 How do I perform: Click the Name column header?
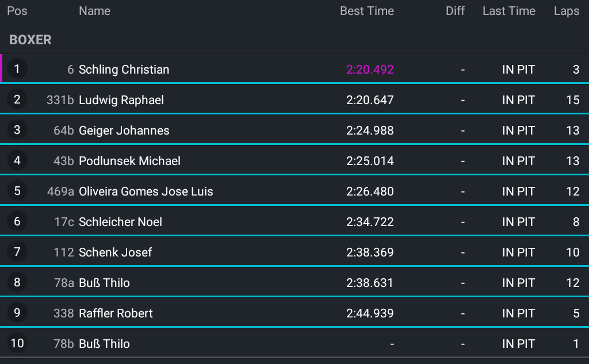pos(95,11)
